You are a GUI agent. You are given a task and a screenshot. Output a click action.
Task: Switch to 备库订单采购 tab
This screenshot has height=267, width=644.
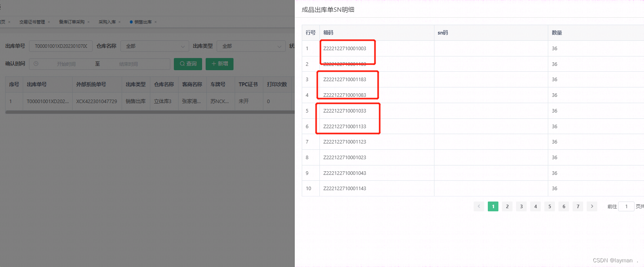coord(72,22)
